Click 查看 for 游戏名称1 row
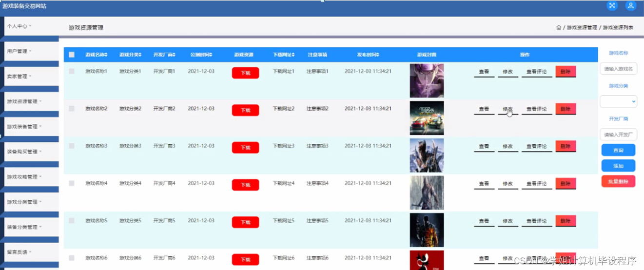The height and width of the screenshot is (270, 644). click(484, 72)
